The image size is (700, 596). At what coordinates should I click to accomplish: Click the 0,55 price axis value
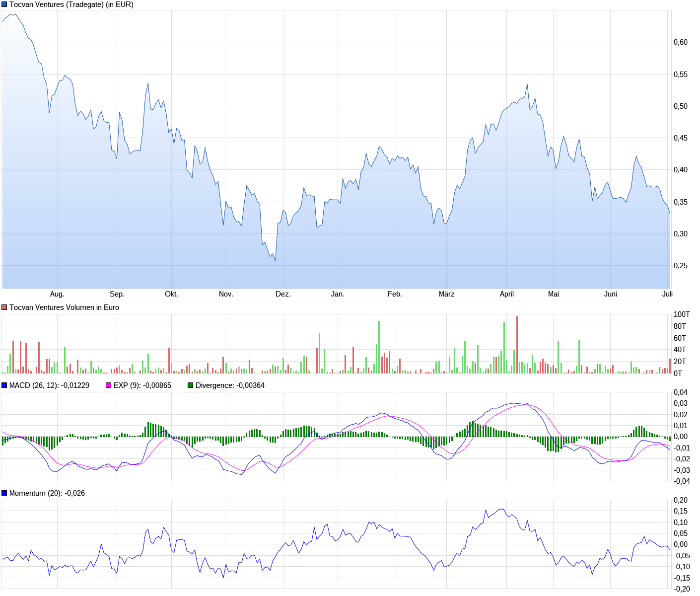tap(681, 74)
